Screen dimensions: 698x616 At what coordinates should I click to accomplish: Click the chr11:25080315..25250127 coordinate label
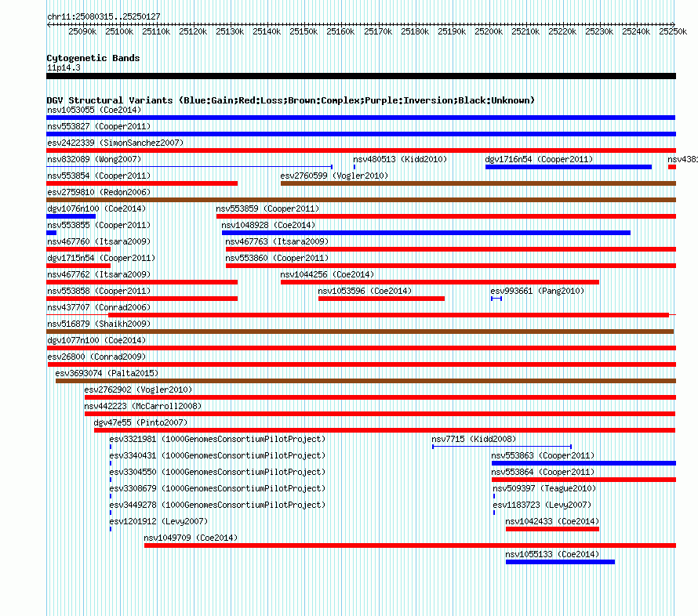(104, 16)
